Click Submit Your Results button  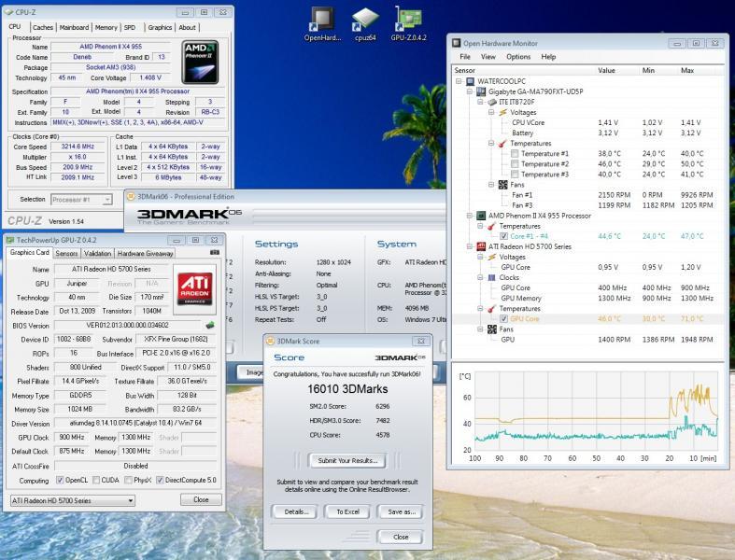(x=347, y=461)
